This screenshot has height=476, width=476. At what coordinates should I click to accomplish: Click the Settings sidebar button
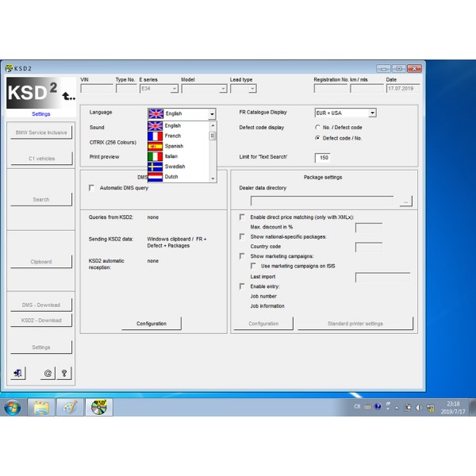pos(41,347)
